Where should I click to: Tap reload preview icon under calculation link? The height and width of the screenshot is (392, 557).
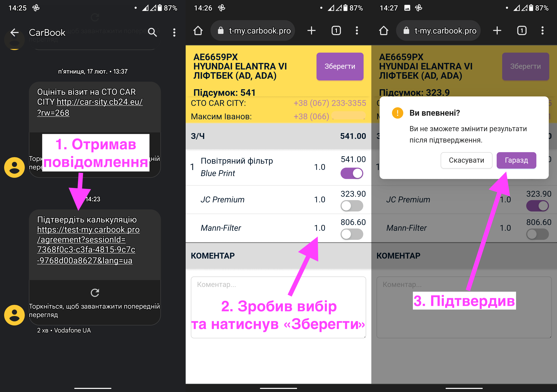tap(95, 293)
